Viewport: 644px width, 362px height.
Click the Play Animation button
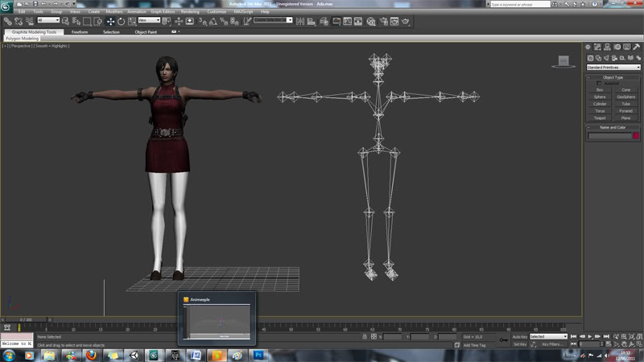pyautogui.click(x=590, y=336)
